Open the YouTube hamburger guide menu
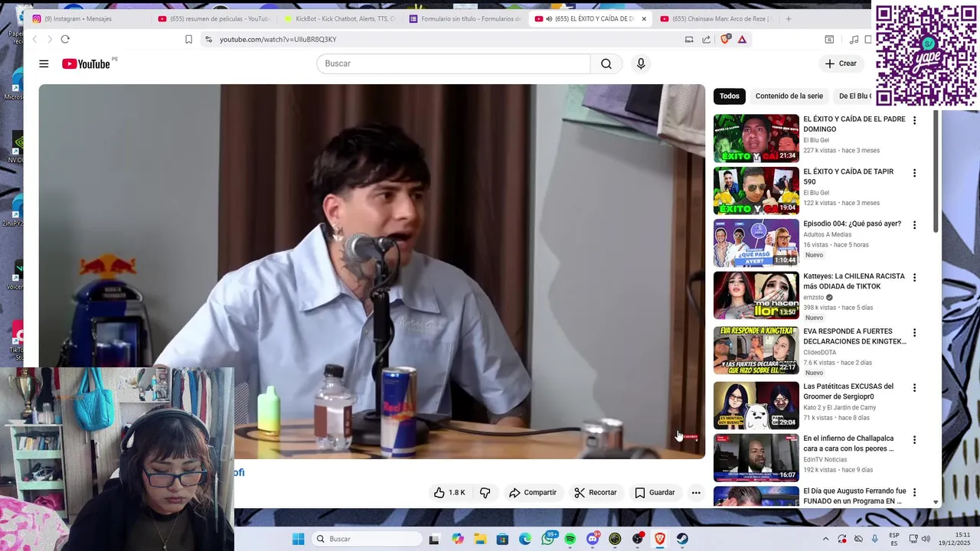Viewport: 980px width, 551px height. click(x=44, y=64)
